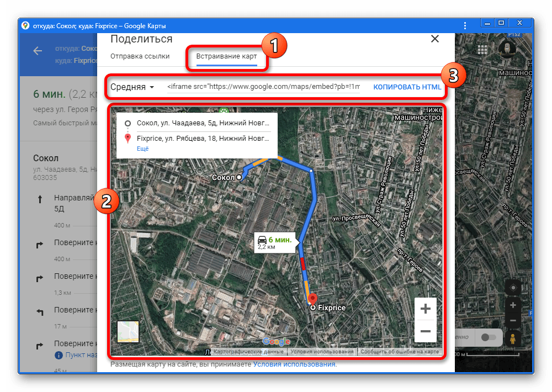The image size is (552, 392).
Task: Zoom in on embedded map preview
Action: click(425, 309)
